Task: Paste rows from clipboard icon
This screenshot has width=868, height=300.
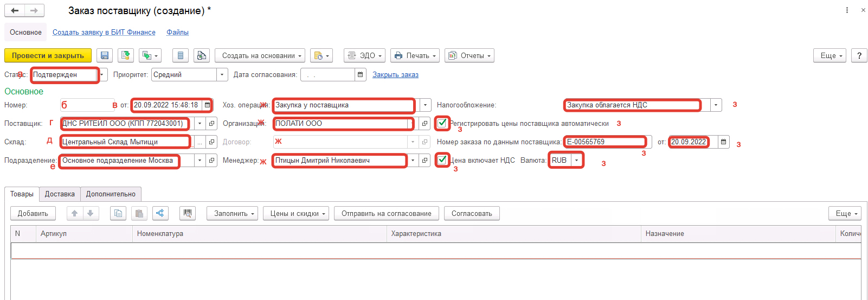Action: [x=139, y=213]
